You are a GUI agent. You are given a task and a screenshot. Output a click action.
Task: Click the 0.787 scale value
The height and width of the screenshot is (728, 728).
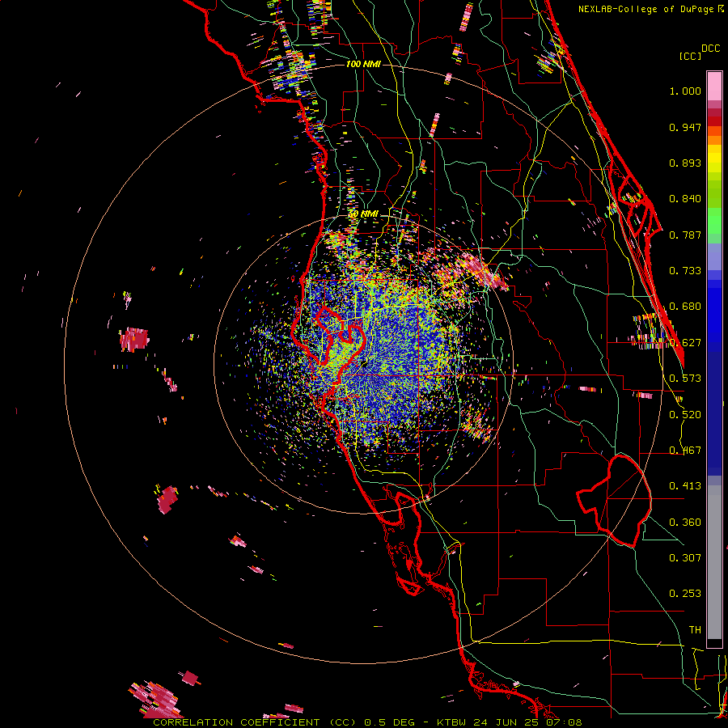point(685,235)
